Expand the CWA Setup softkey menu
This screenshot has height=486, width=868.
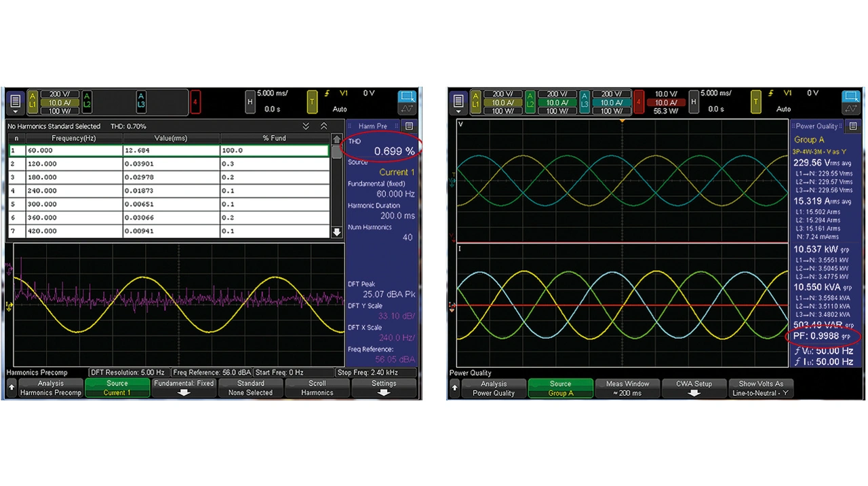(694, 388)
